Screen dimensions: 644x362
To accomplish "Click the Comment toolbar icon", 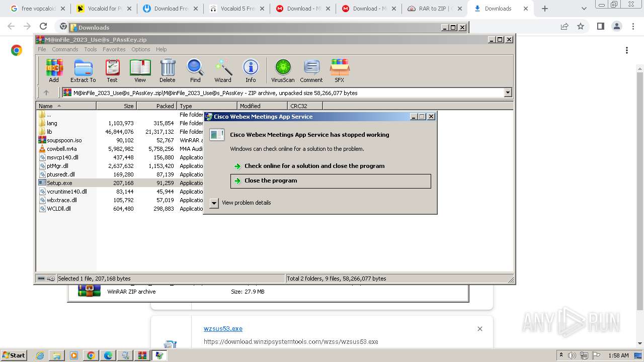I will pos(311,70).
